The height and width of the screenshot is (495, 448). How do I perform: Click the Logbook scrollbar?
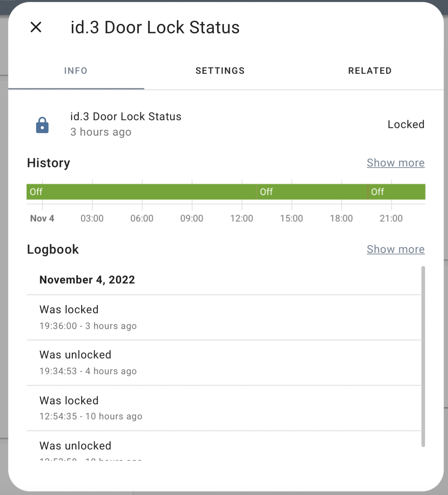click(423, 359)
